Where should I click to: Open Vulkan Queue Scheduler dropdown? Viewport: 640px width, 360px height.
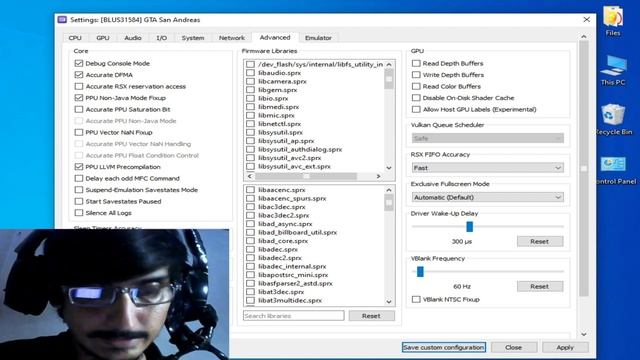pos(488,138)
